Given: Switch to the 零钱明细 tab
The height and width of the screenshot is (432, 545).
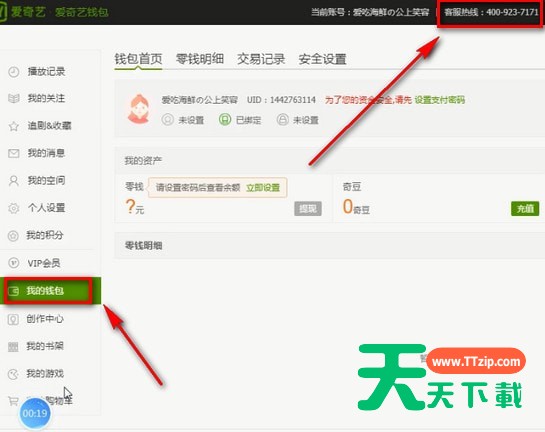Looking at the screenshot, I should (x=200, y=59).
